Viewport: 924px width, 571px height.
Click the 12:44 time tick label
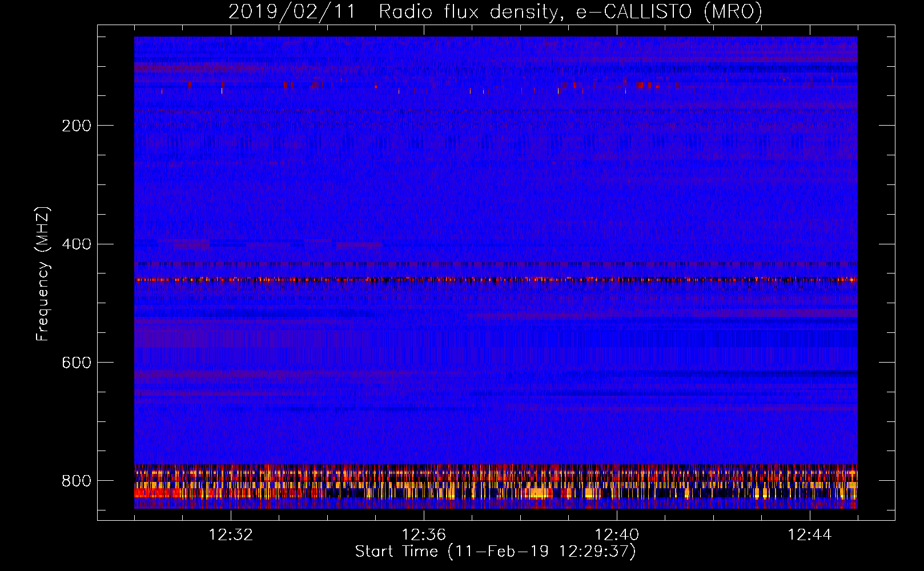810,535
